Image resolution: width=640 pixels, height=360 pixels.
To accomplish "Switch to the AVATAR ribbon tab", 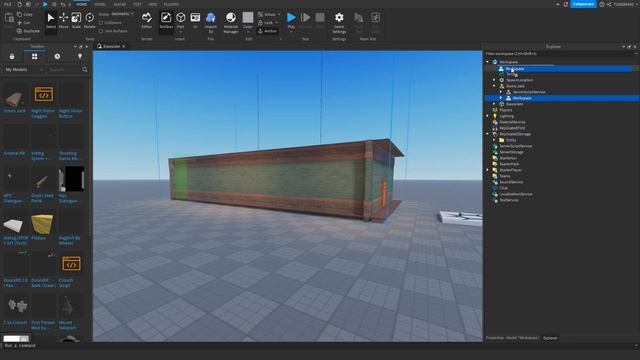I will coord(120,4).
